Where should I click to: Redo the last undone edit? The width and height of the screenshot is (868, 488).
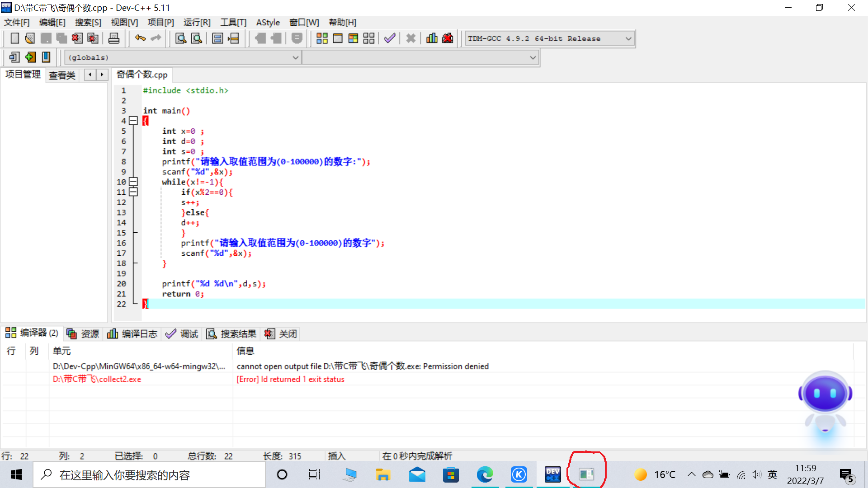point(156,38)
